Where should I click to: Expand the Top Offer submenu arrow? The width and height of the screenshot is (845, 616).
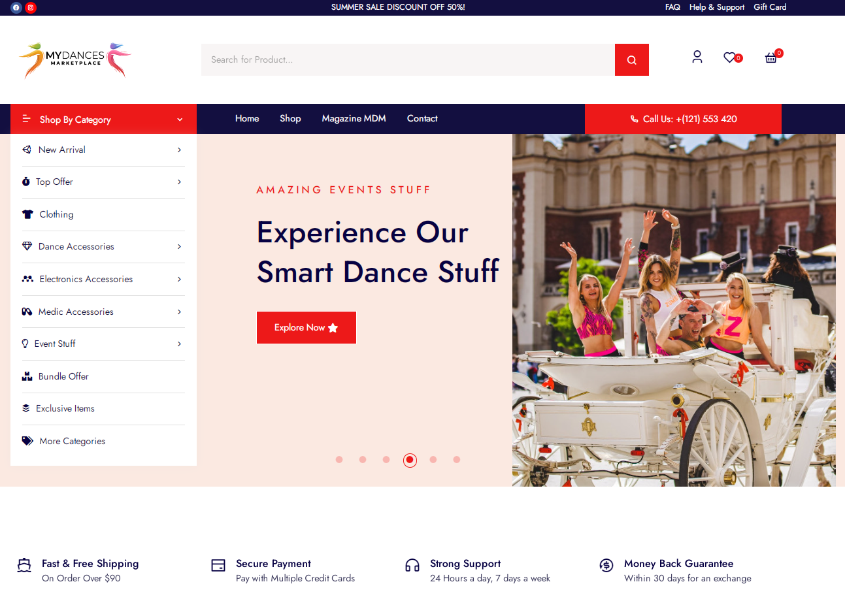click(179, 182)
